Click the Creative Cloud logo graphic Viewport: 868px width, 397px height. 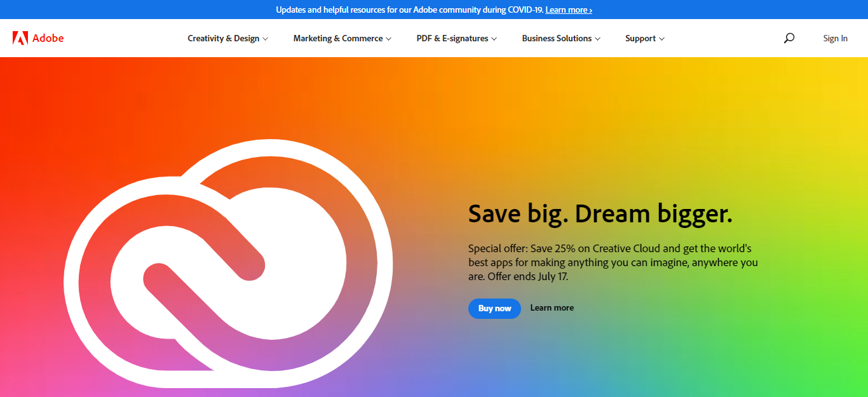click(x=228, y=264)
